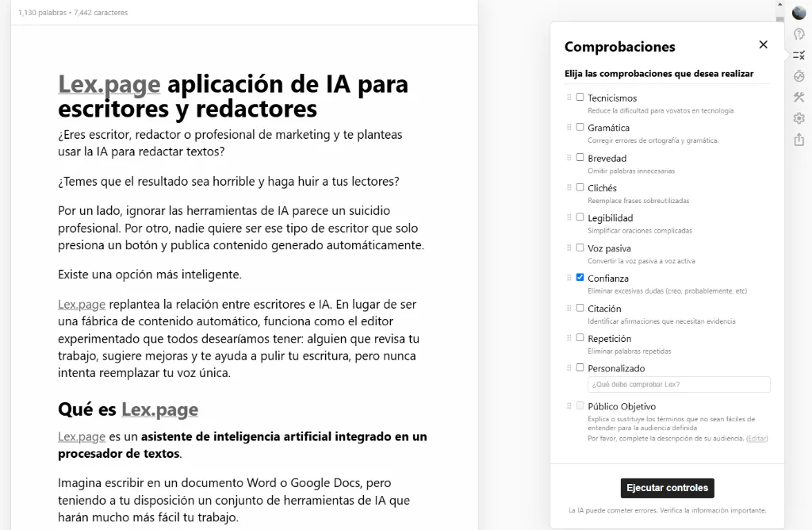Viewport: 812px width, 530px height.
Task: Grab the drag handle beside Legibilidad
Action: (x=569, y=217)
